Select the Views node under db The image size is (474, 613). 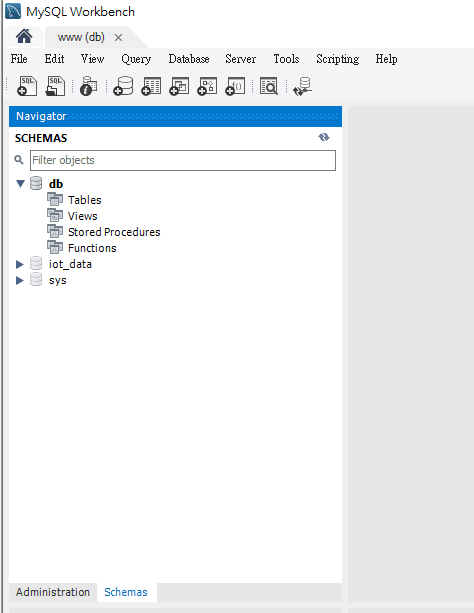tap(83, 216)
